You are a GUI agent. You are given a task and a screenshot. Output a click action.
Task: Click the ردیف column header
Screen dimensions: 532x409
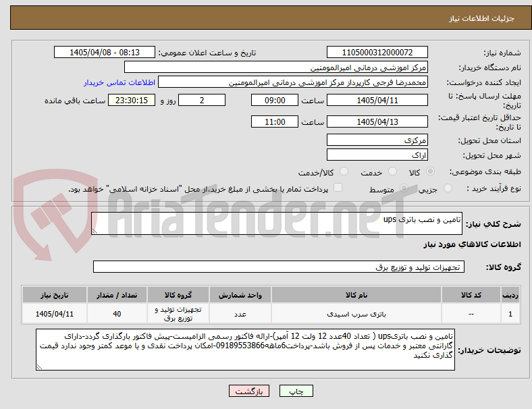[x=510, y=295]
